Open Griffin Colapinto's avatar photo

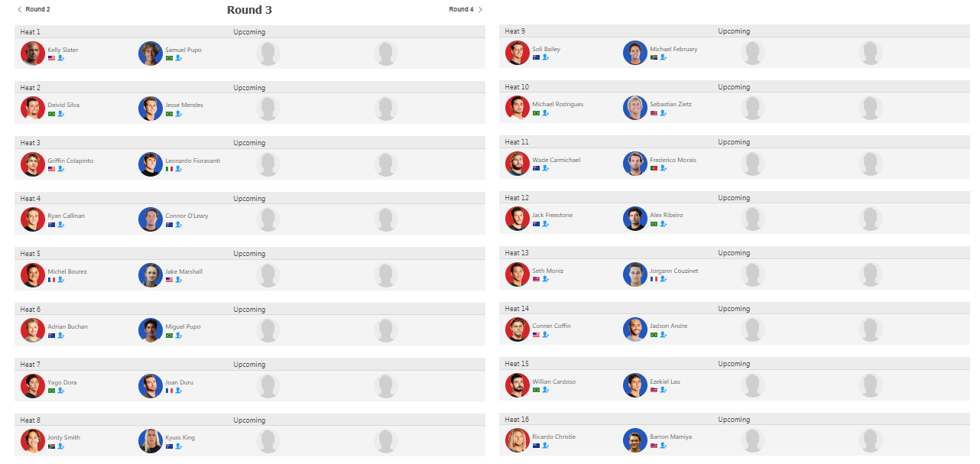pyautogui.click(x=33, y=164)
